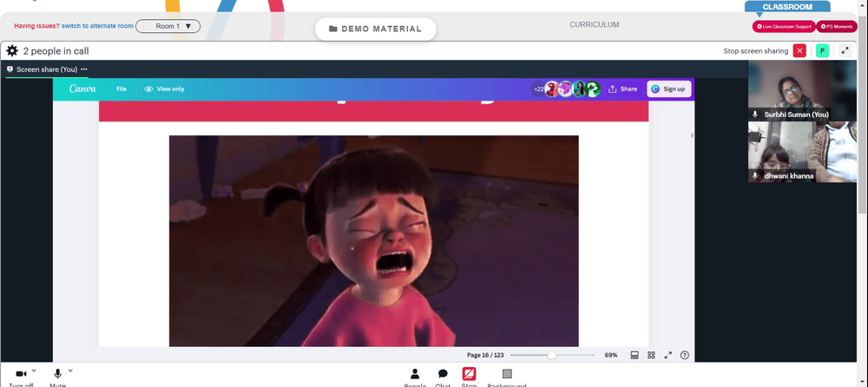Viewport: 868px width, 387px height.
Task: Click the red Stop sharing icon
Action: tap(469, 374)
